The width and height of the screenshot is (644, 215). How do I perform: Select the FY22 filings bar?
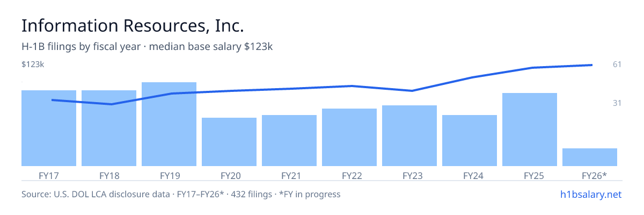pos(349,137)
